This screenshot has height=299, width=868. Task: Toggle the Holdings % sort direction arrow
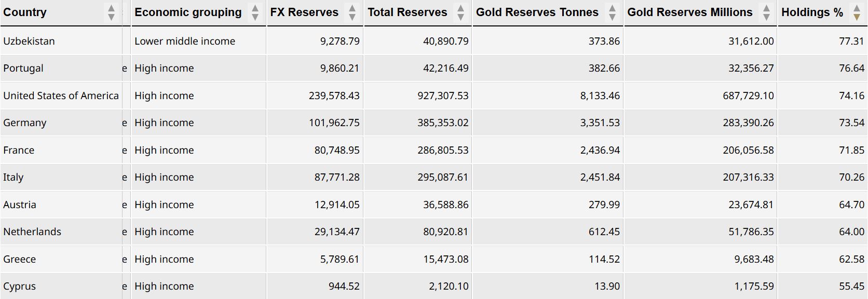(857, 12)
